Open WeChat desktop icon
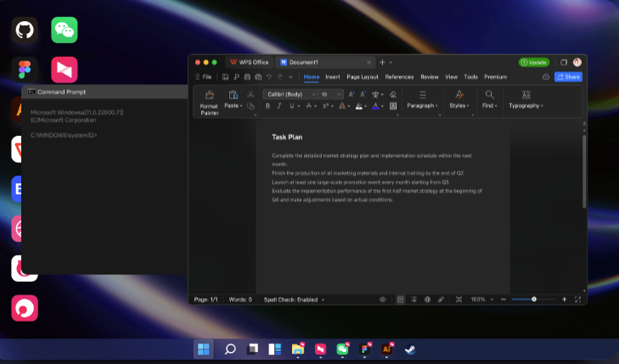Screen dimensions: 619x364 coord(65,30)
